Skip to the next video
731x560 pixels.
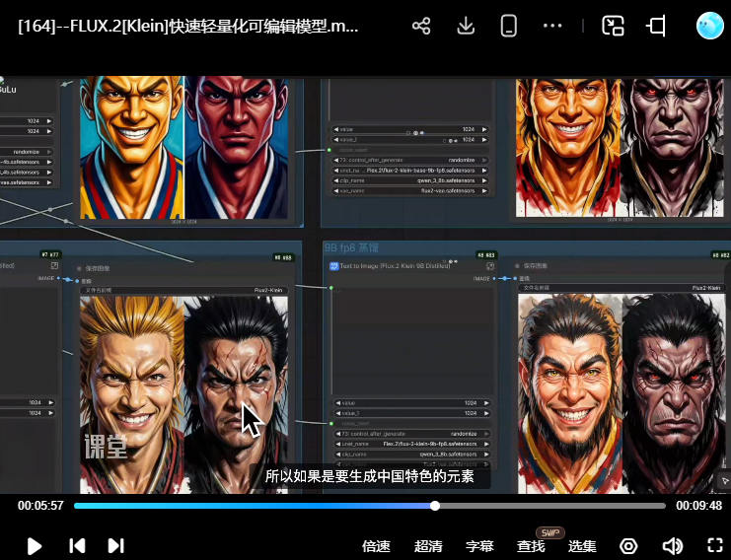pos(115,545)
